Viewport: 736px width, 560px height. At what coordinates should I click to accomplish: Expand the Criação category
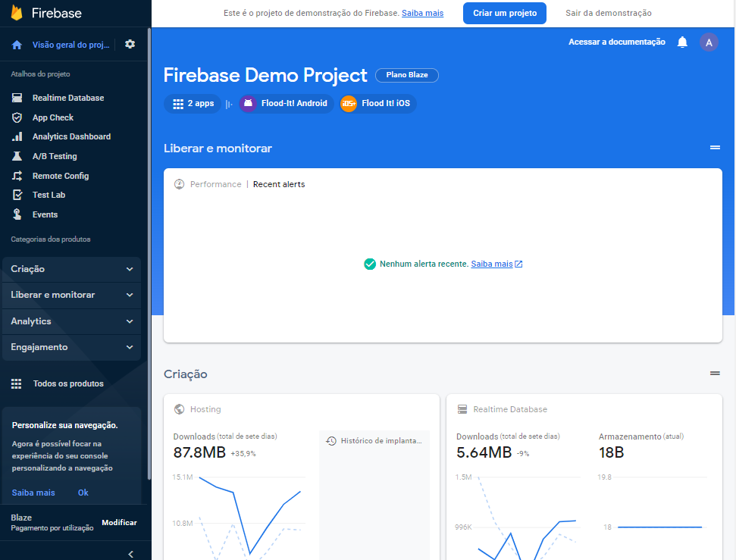pyautogui.click(x=72, y=269)
